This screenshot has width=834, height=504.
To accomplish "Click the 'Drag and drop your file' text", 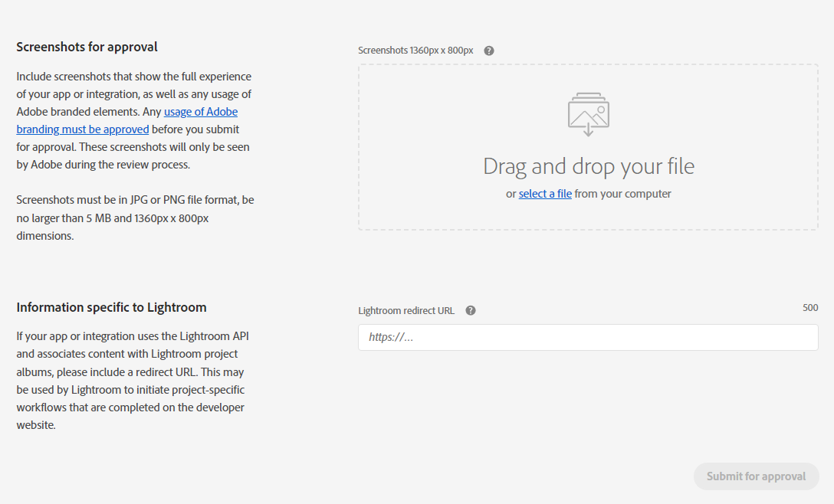I will (x=588, y=166).
